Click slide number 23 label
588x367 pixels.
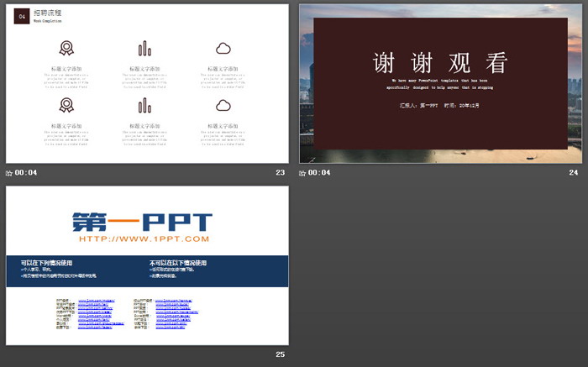pyautogui.click(x=280, y=172)
